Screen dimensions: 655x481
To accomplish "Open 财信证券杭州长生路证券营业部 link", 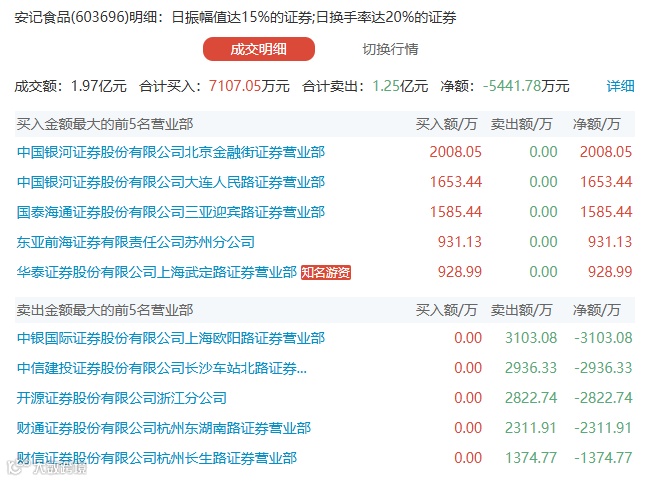I will coord(157,458).
